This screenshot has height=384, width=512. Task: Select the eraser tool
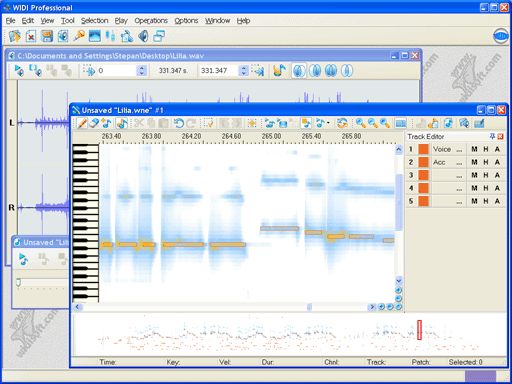tap(94, 123)
